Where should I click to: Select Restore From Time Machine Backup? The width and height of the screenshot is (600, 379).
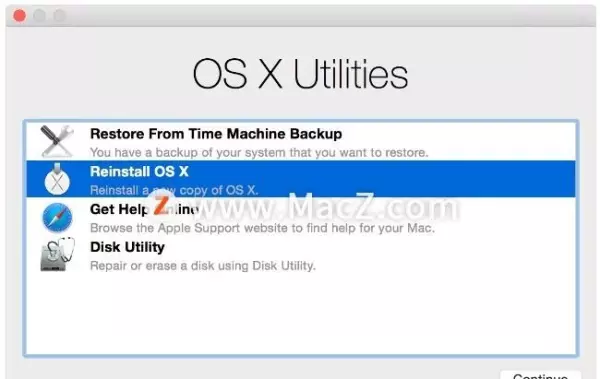301,141
